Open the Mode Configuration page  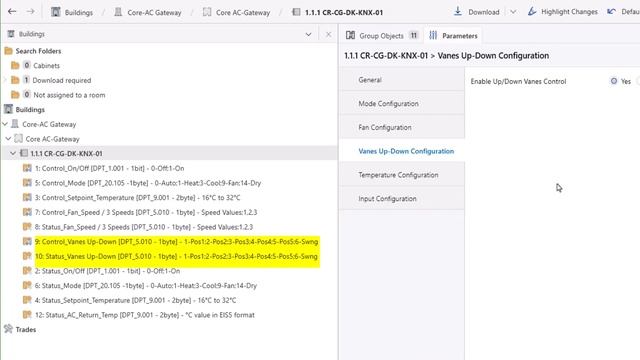tap(402, 104)
